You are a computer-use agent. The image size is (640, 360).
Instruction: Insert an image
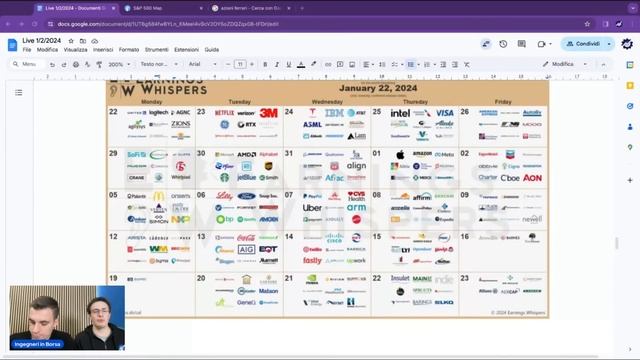click(352, 64)
